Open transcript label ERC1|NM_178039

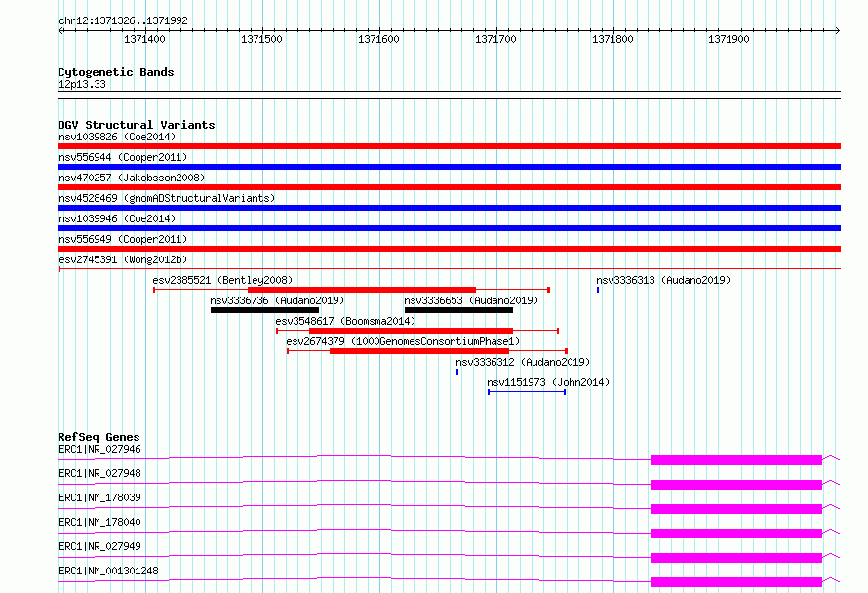[x=99, y=497]
